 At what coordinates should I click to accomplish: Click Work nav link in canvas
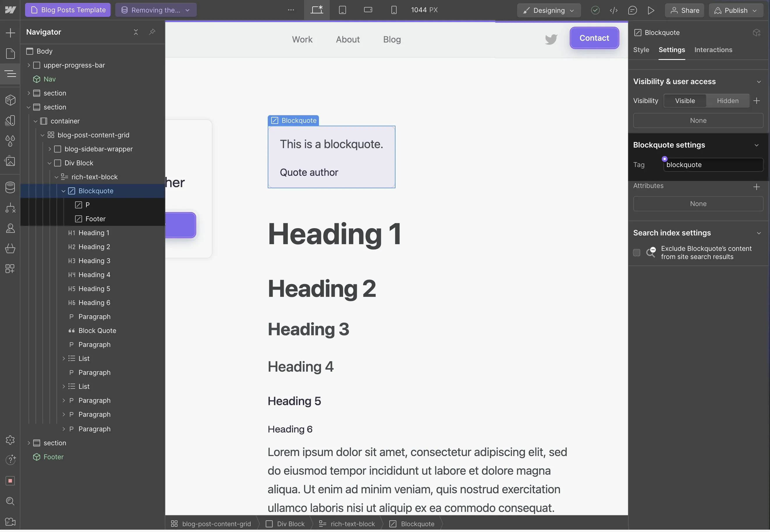(x=302, y=40)
